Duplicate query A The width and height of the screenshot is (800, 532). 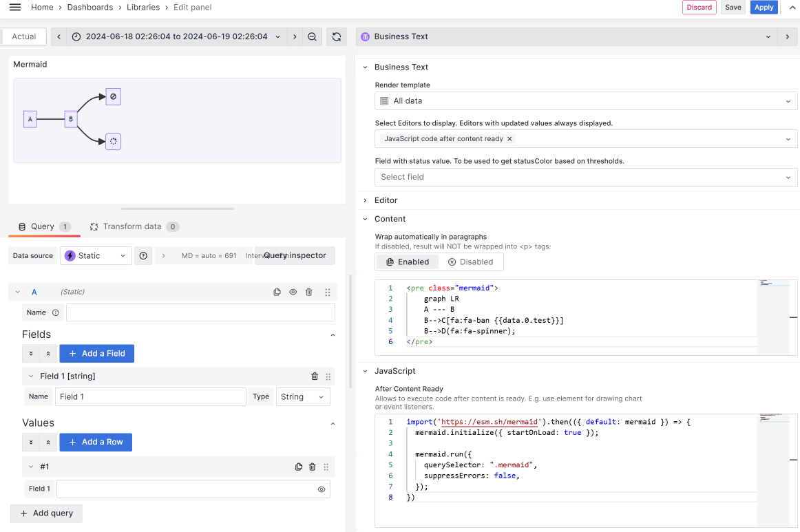(x=277, y=292)
